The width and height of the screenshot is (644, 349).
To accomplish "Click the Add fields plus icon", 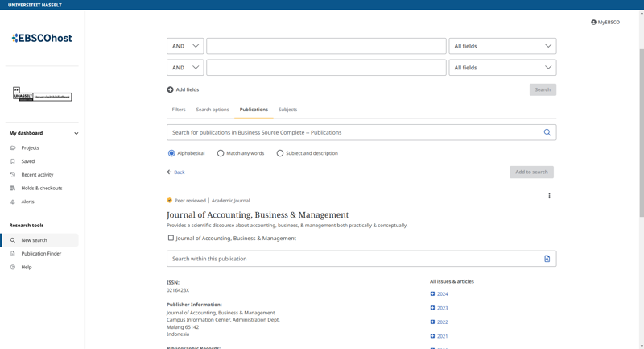I will 170,89.
